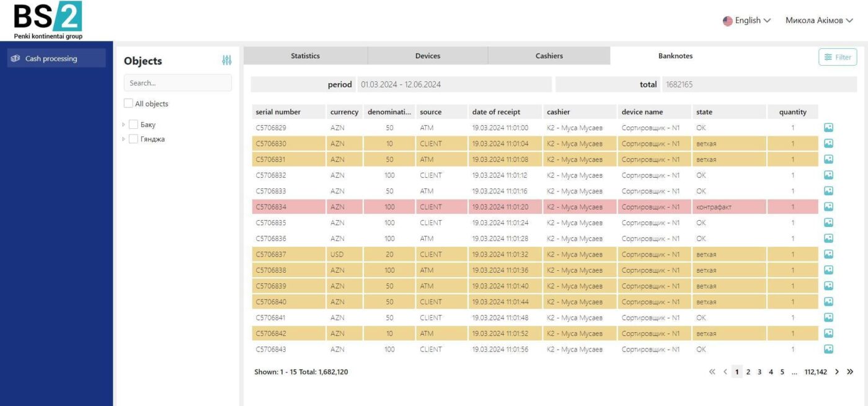The height and width of the screenshot is (406, 868).
Task: Go to page 3 in pagination
Action: (x=759, y=372)
